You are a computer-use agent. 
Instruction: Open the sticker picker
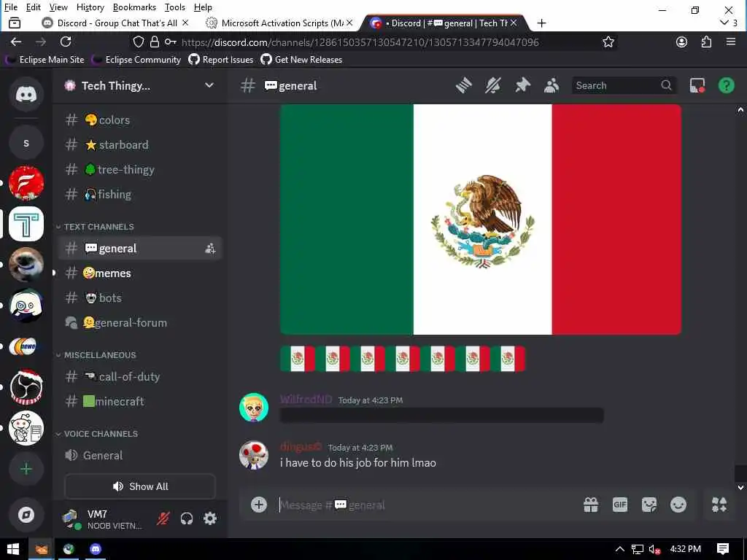click(649, 505)
